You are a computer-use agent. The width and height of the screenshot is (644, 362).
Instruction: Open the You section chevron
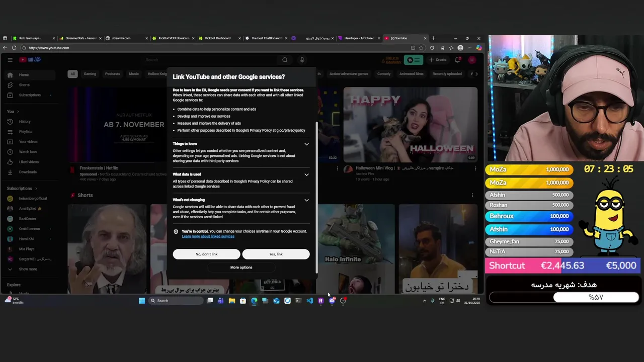click(18, 112)
